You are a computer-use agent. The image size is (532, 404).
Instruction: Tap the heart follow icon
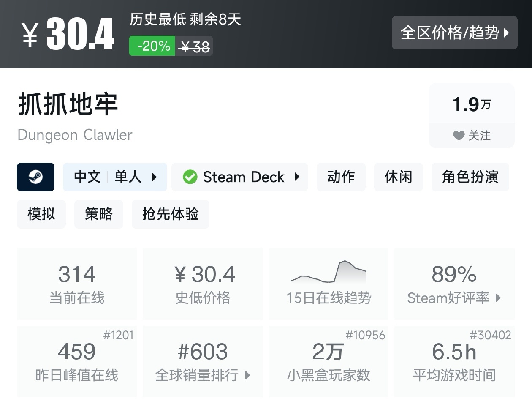(459, 136)
